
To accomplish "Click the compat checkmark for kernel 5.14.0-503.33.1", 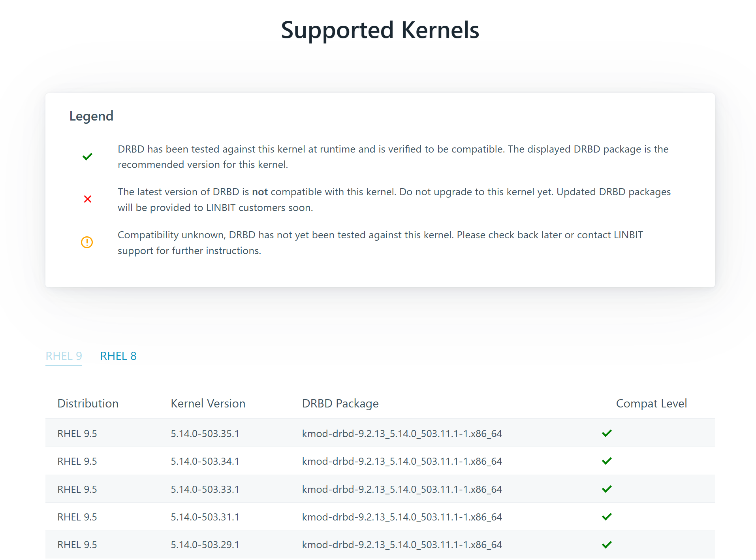I will (x=607, y=489).
